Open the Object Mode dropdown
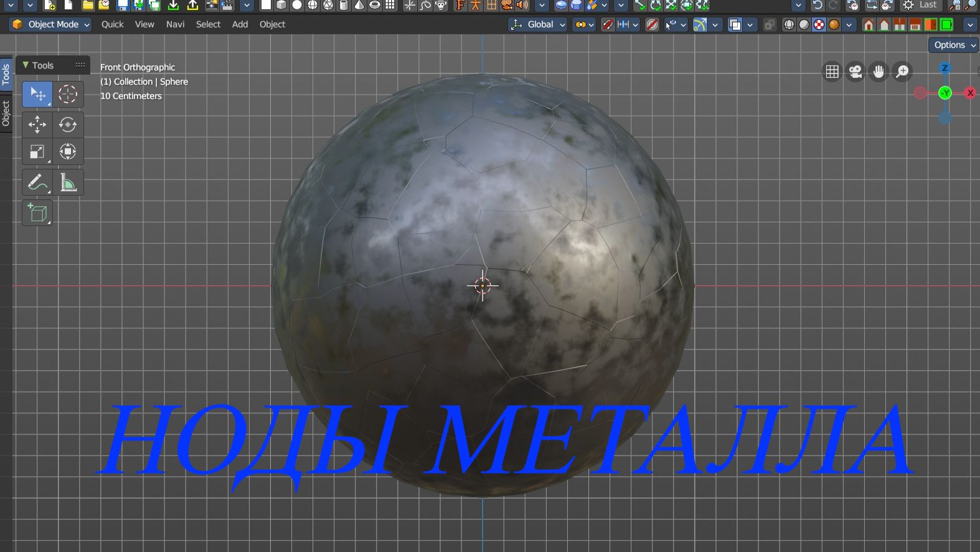Viewport: 980px width, 552px height. (50, 24)
